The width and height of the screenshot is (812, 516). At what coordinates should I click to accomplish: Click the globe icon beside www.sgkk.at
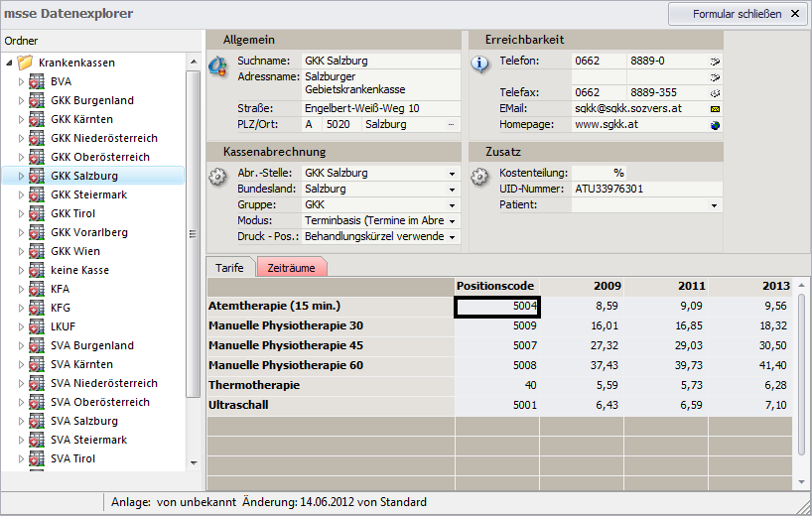click(715, 125)
